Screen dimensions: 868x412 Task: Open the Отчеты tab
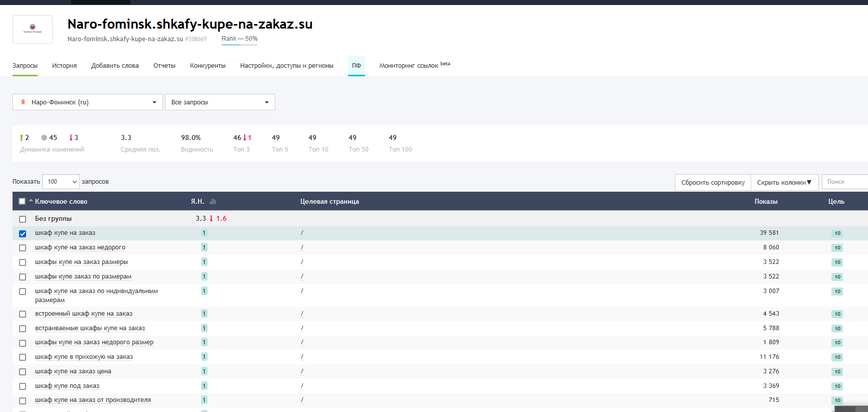pos(164,66)
